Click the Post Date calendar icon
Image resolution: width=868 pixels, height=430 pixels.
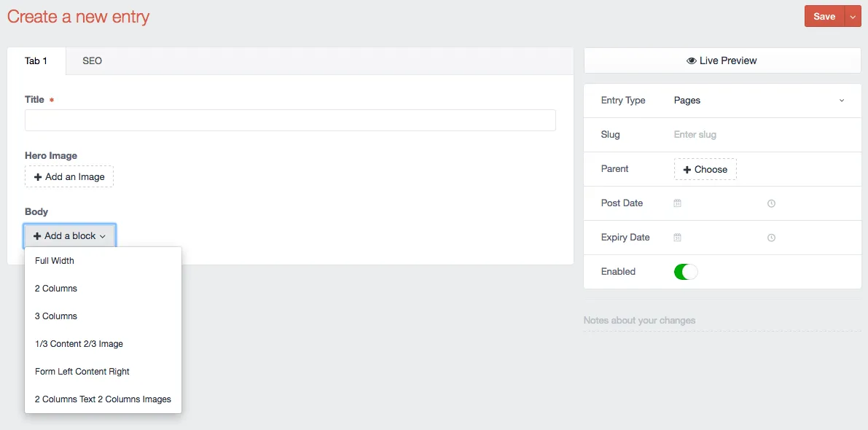coord(677,203)
